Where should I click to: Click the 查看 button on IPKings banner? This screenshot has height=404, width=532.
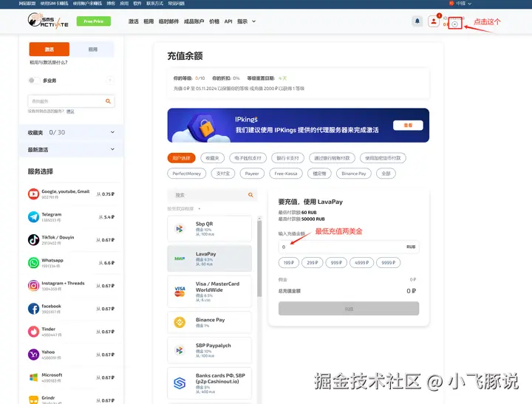point(408,125)
